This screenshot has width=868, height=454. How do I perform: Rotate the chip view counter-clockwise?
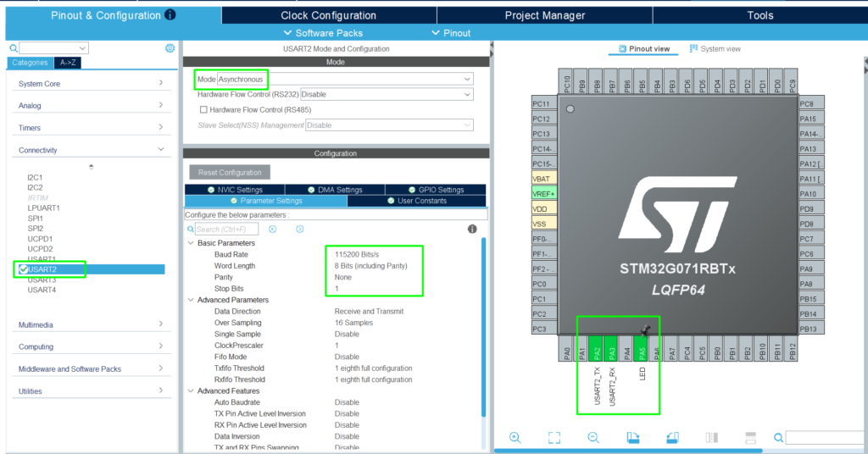click(x=672, y=437)
